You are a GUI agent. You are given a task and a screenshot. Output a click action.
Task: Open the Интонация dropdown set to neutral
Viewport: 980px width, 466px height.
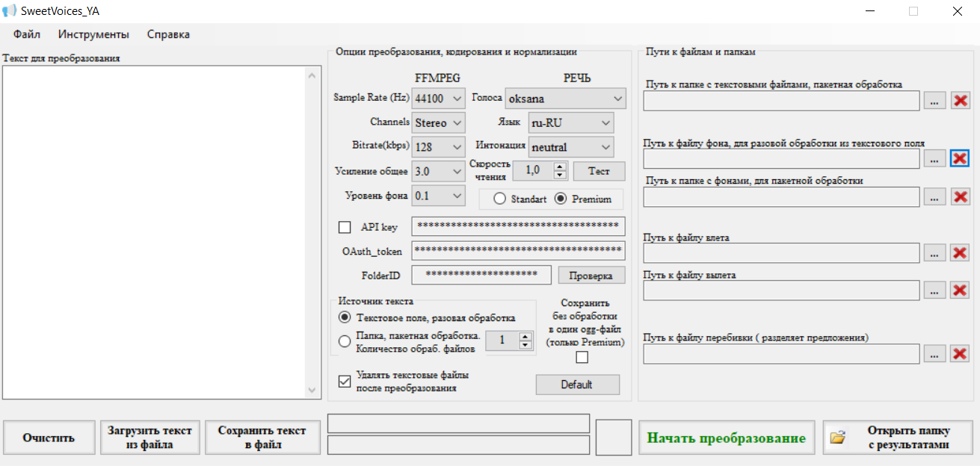pos(571,147)
